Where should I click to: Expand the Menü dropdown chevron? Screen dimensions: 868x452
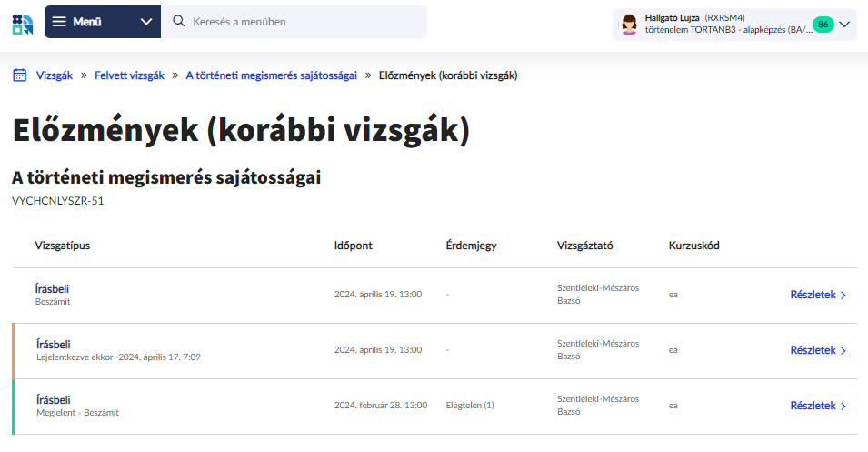tap(146, 22)
